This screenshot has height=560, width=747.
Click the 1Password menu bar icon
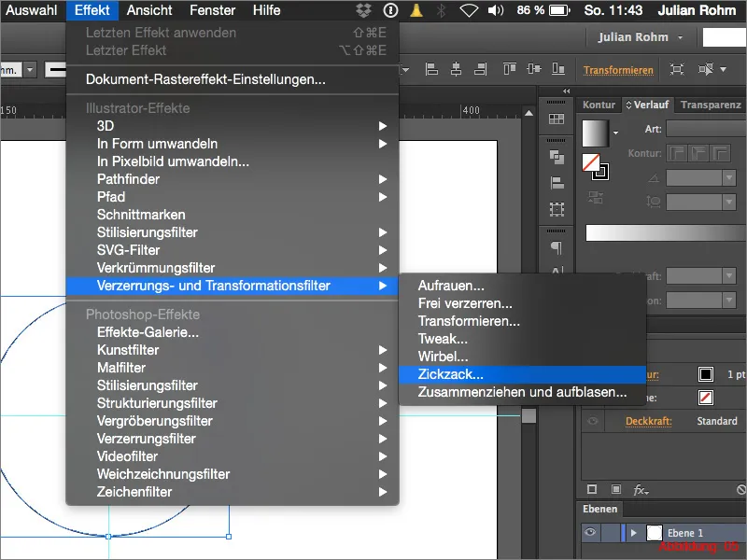click(390, 10)
